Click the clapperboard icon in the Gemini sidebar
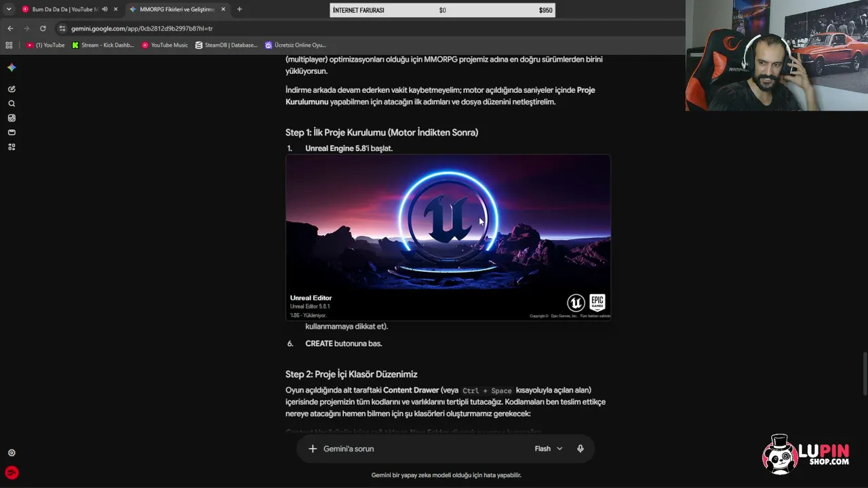Image resolution: width=868 pixels, height=488 pixels. (x=12, y=132)
